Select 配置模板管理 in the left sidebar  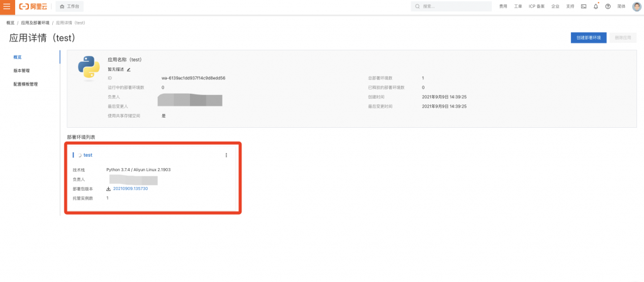[25, 84]
